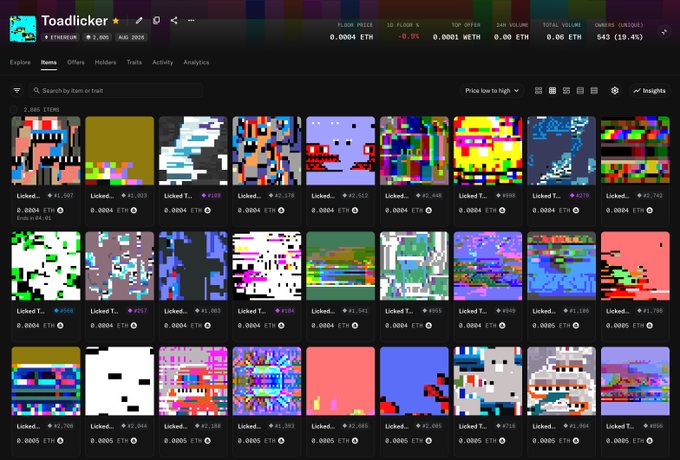Open the Traits tab

click(134, 62)
